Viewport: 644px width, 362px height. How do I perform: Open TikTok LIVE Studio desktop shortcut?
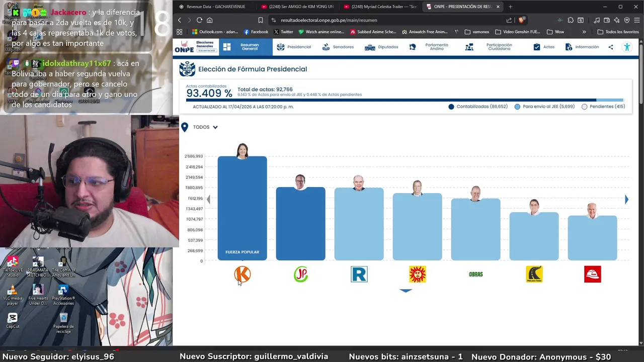[x=13, y=266]
